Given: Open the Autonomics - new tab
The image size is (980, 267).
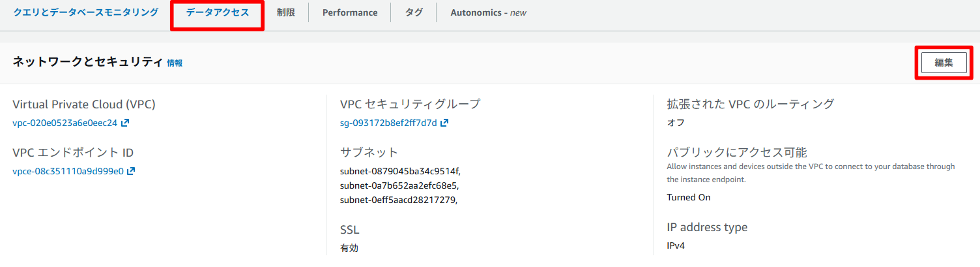Looking at the screenshot, I should tap(488, 12).
